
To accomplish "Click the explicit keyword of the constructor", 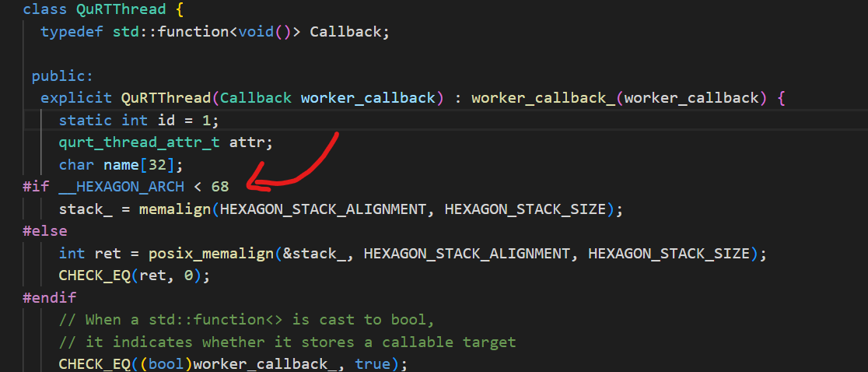I will tap(76, 98).
